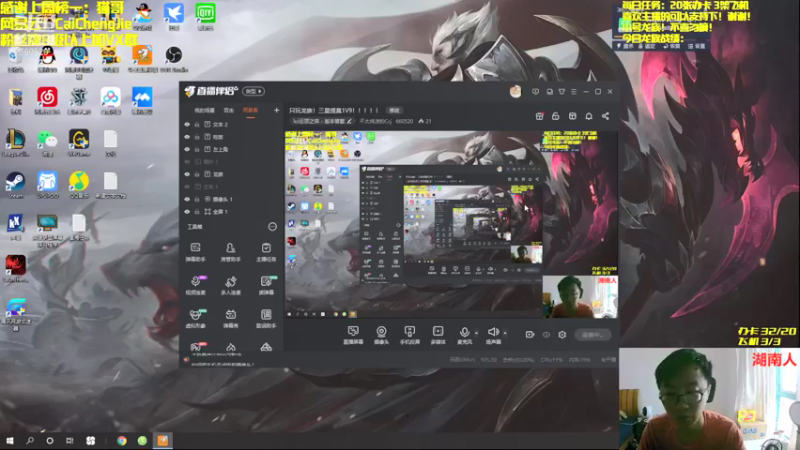The width and height of the screenshot is (800, 450).
Task: Toggle lock on the 全屏 1 layer
Action: pyautogui.click(x=197, y=211)
